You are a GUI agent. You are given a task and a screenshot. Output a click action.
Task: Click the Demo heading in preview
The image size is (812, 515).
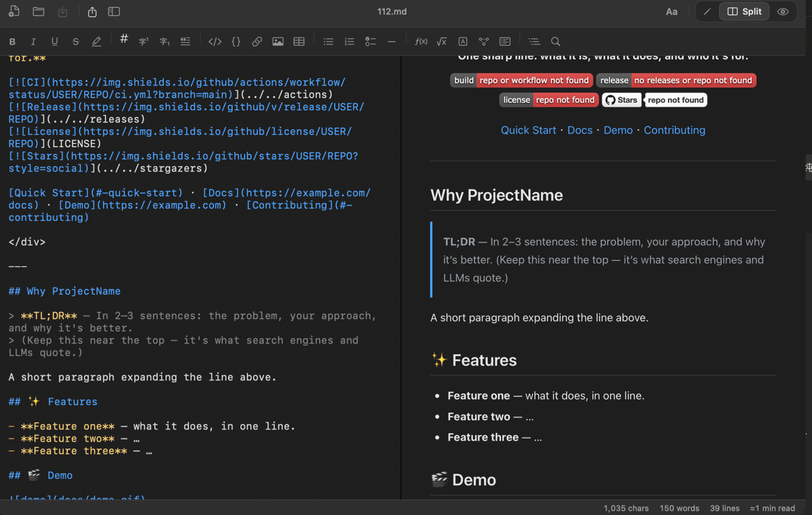click(463, 480)
